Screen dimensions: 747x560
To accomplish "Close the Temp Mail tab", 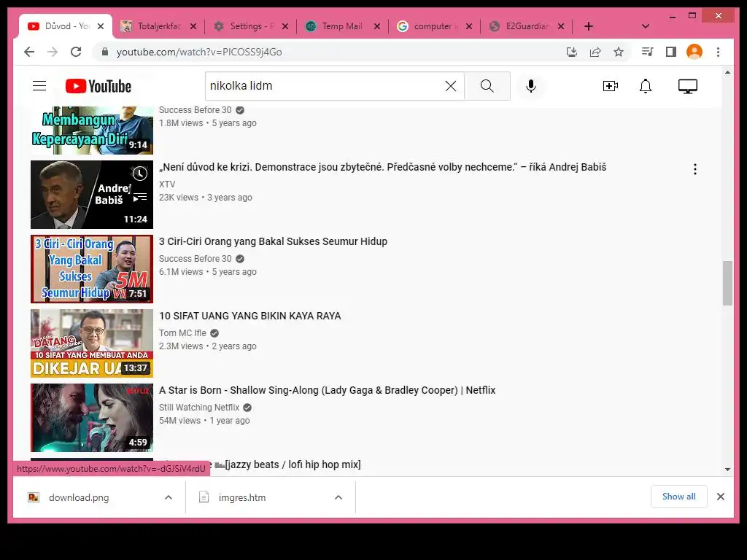I will pos(377,27).
